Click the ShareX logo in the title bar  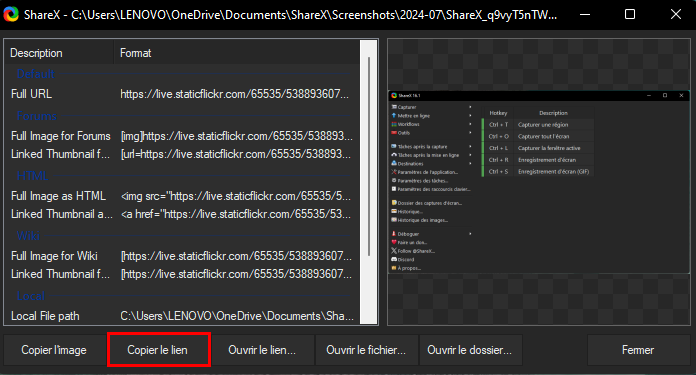(11, 14)
